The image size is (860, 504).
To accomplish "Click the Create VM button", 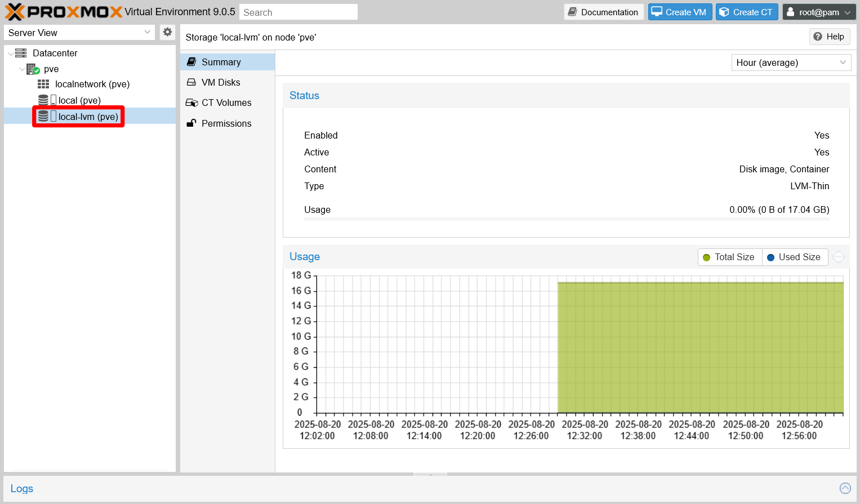I will tap(680, 11).
